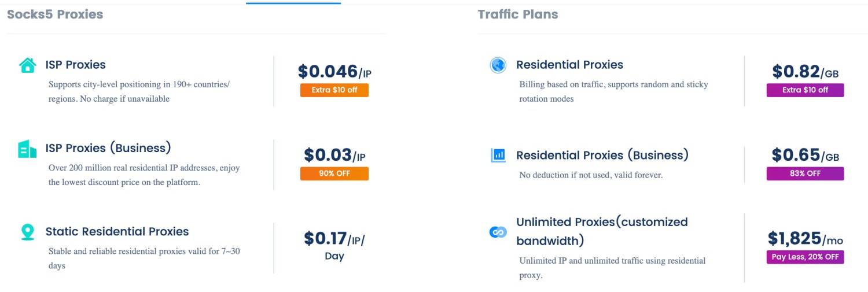Image resolution: width=868 pixels, height=292 pixels.
Task: Click the orange Extra $10 off badge
Action: [334, 90]
